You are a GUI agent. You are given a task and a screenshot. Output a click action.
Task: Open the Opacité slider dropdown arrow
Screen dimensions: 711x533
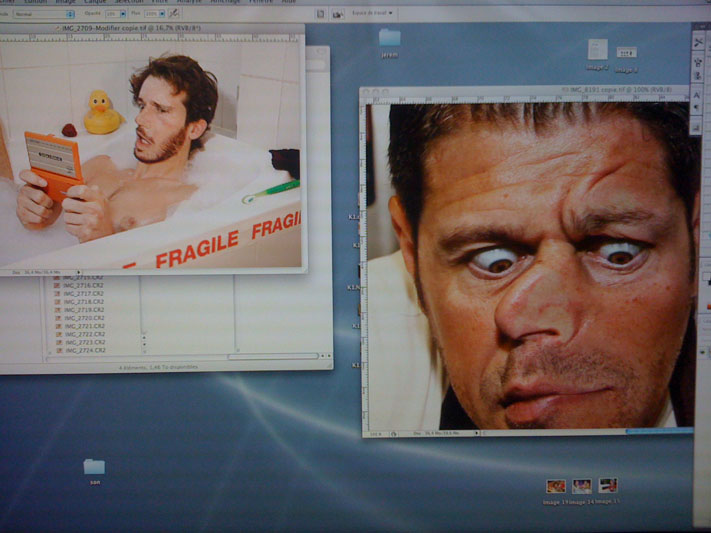click(122, 14)
